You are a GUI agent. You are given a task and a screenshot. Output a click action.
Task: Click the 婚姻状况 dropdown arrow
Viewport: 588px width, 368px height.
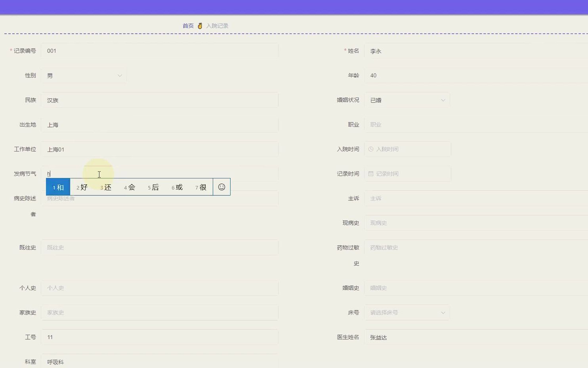click(x=443, y=100)
